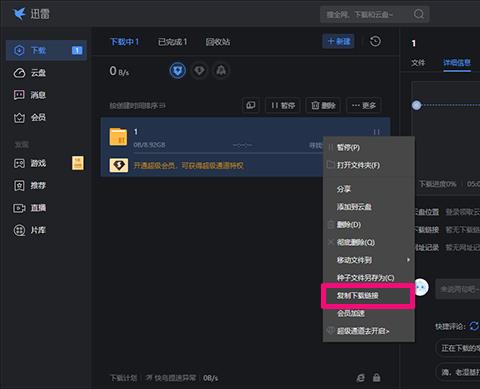Switch to the 已完成 1 tab
Viewport: 480px width, 389px height.
172,42
